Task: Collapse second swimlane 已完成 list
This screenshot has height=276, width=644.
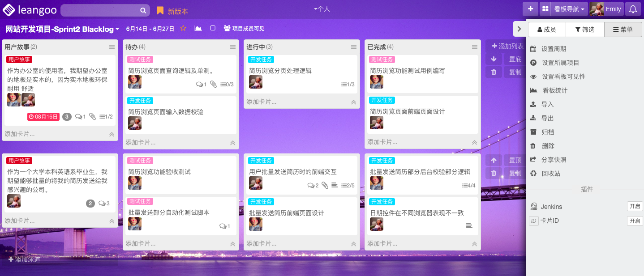Action: click(474, 244)
